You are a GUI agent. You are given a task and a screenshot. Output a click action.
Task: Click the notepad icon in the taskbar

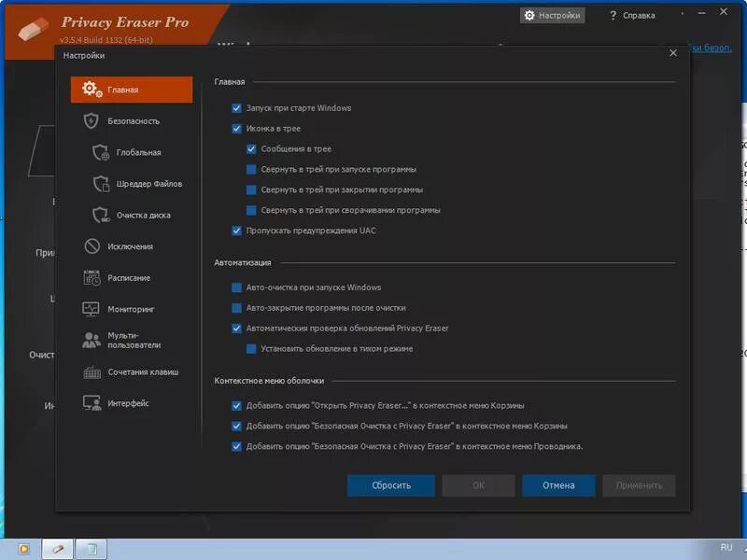pos(91,550)
